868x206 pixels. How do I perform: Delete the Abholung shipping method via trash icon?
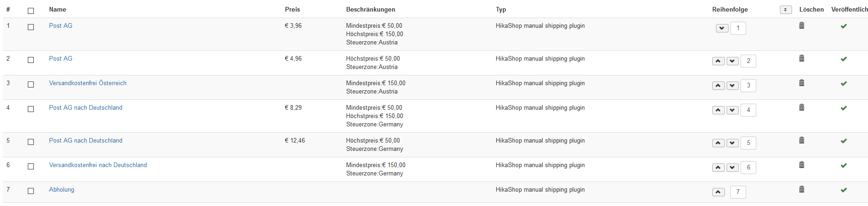(x=801, y=189)
